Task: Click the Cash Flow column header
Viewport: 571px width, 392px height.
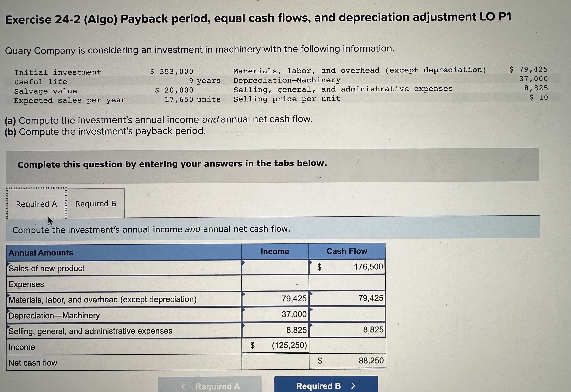Action: point(347,251)
